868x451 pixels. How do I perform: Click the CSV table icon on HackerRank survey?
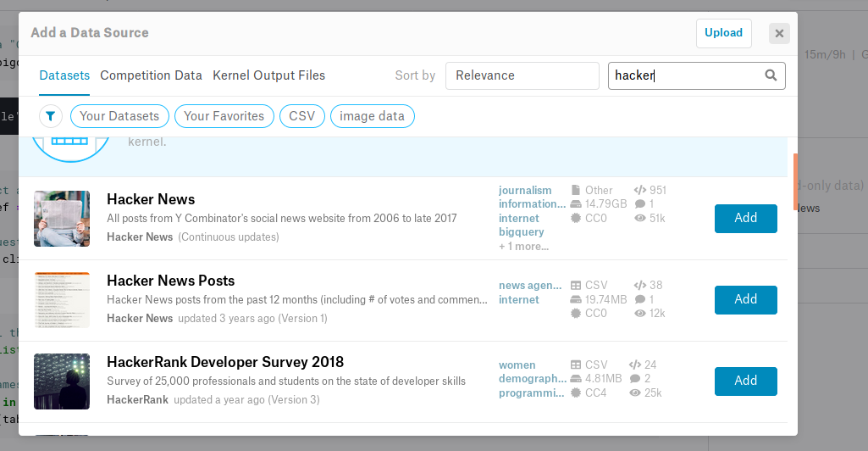point(576,365)
